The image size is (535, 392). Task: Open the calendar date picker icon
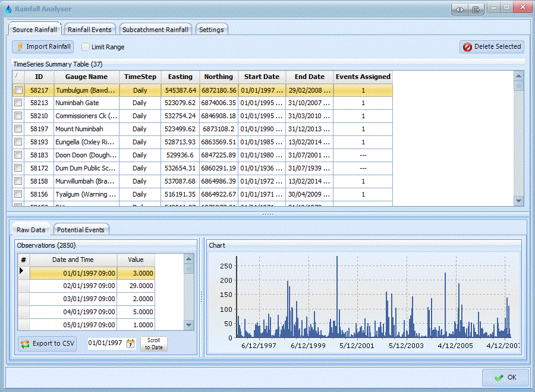tap(130, 343)
